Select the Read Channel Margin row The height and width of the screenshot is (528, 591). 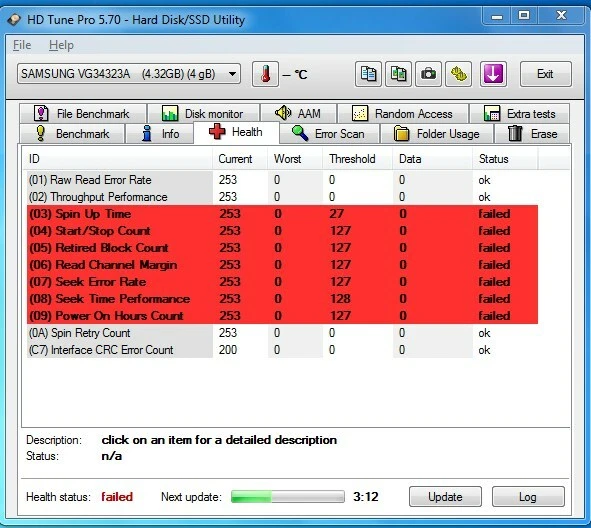click(282, 265)
